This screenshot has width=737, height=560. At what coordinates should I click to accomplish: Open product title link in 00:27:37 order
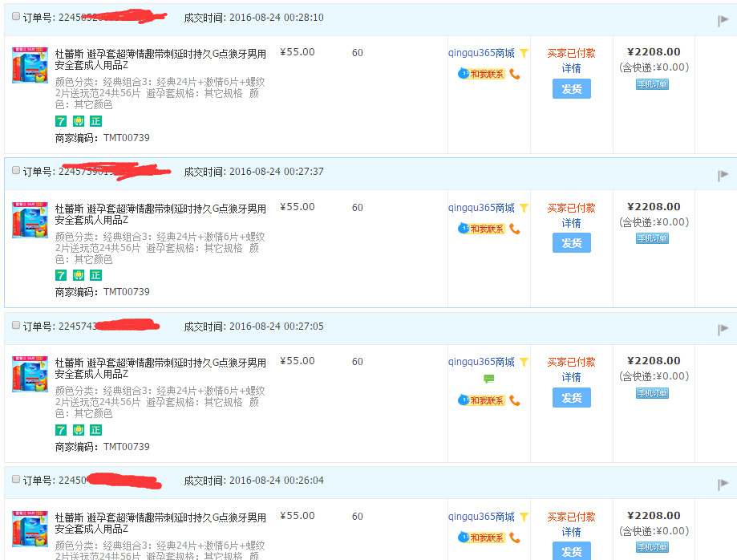click(160, 214)
